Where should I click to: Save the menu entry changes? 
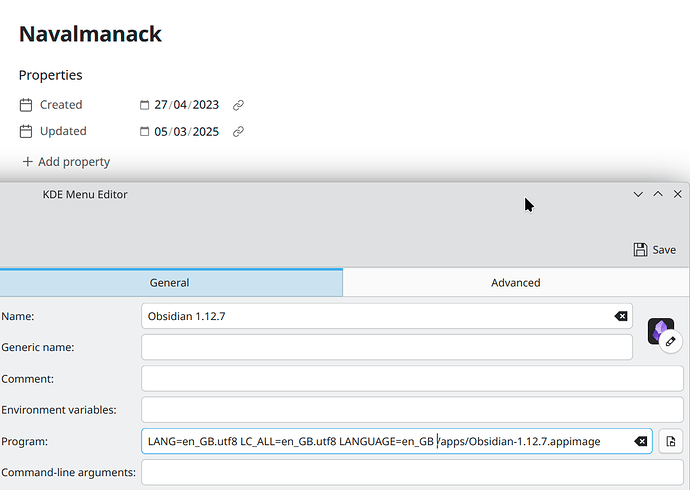(655, 250)
